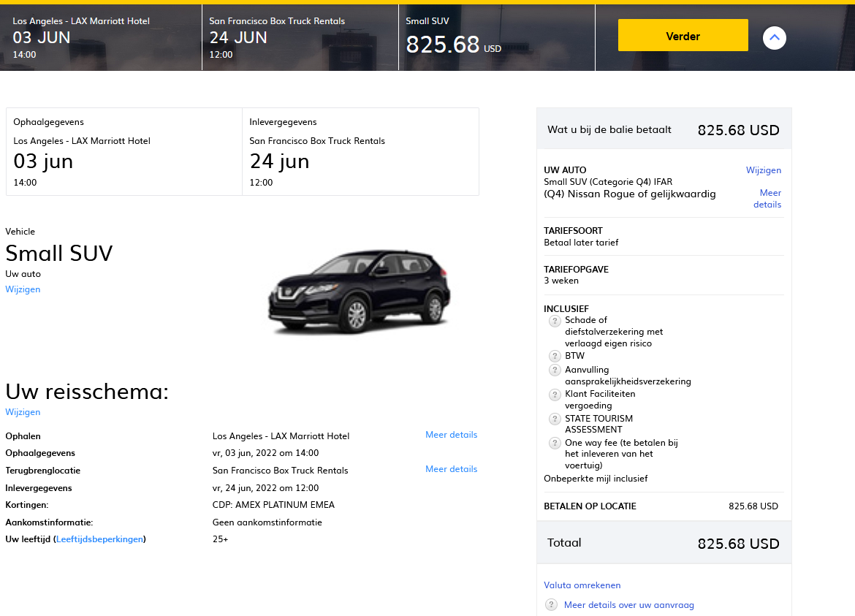Click the black Nissan Rogue car image
The width and height of the screenshot is (855, 616).
click(x=360, y=290)
